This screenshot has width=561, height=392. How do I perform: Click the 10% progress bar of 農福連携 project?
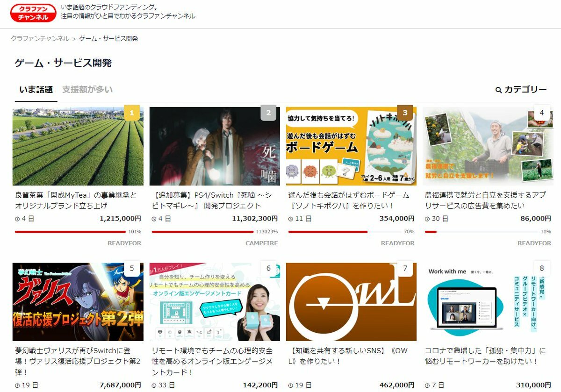[482, 231]
